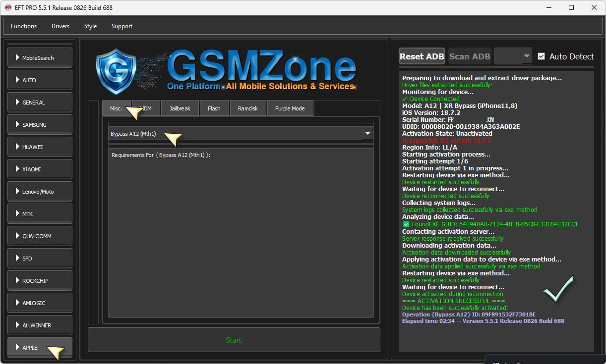The width and height of the screenshot is (606, 364).
Task: Click the EFT PRO app icon in title bar
Action: click(x=8, y=7)
